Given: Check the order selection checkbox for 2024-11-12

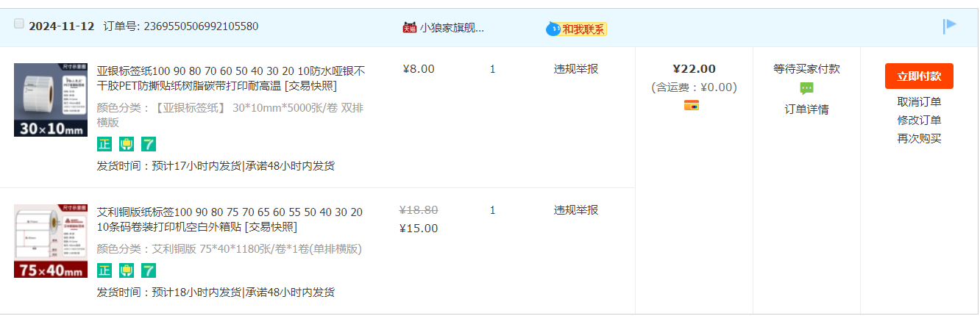Looking at the screenshot, I should (x=19, y=24).
